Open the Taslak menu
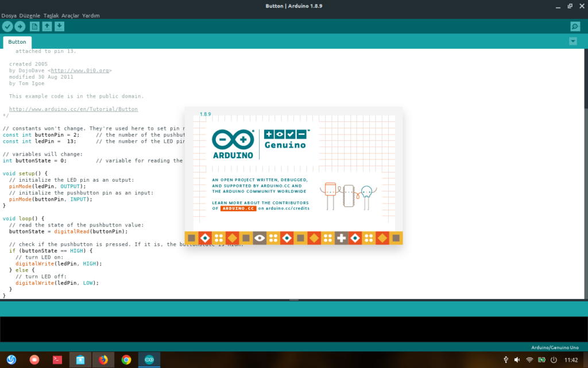Screen dimensions: 588x368 pyautogui.click(x=51, y=16)
